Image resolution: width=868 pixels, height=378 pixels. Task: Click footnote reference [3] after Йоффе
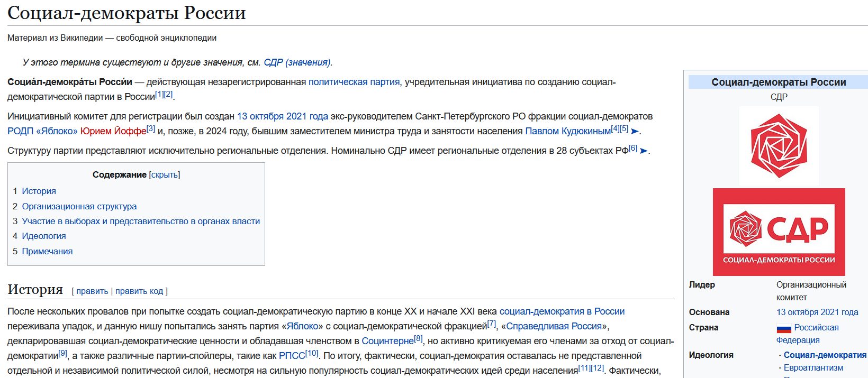[x=151, y=128]
